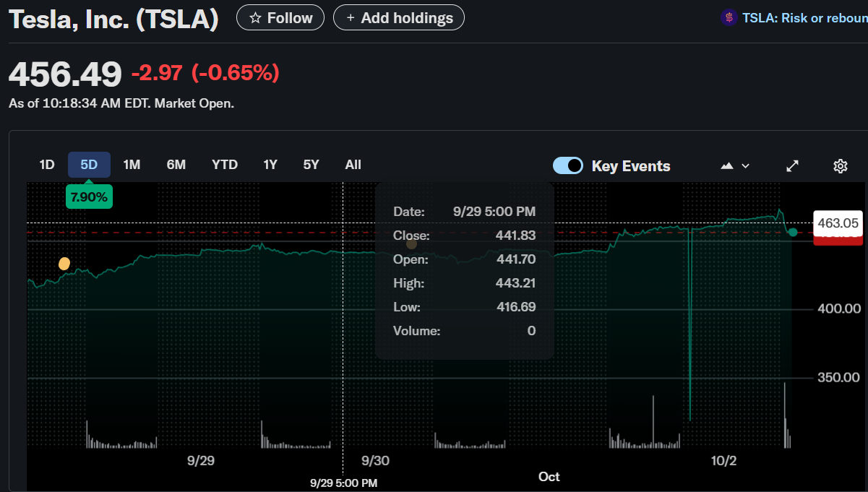Click the Add holdings button

click(398, 17)
